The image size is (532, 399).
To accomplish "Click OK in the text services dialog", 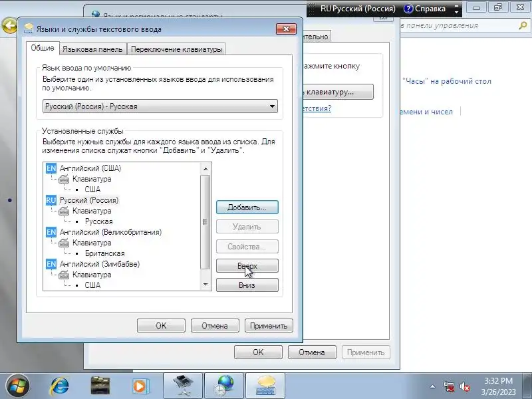I will [161, 326].
